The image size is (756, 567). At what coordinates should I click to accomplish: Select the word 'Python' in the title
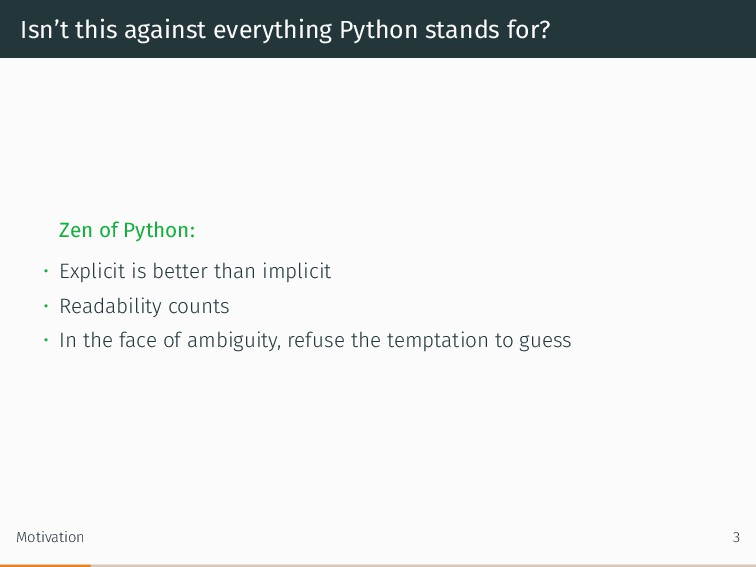click(378, 30)
